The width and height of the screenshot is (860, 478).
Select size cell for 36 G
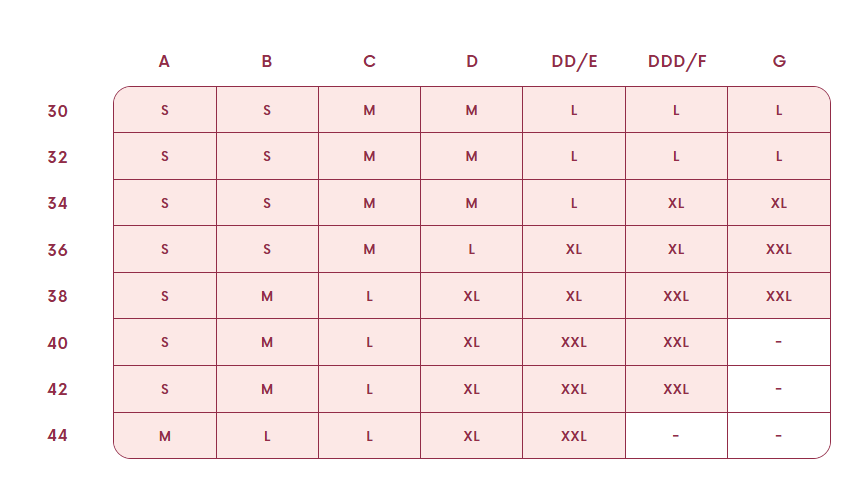[779, 249]
